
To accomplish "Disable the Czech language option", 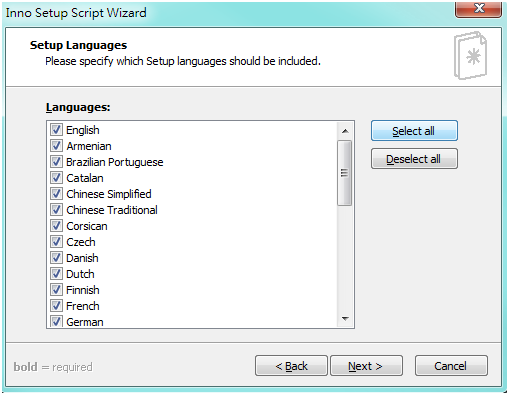I will tap(56, 242).
